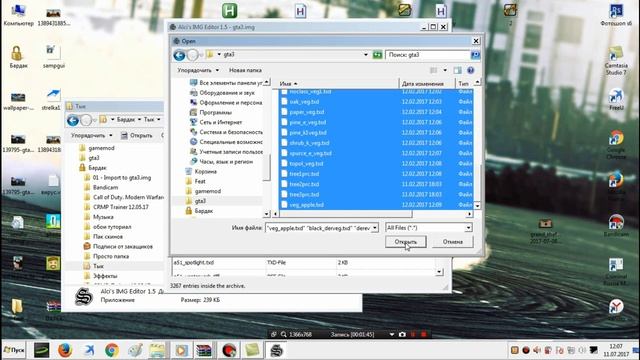The width and height of the screenshot is (640, 360).
Task: Expand the Имя файла dropdown arrow
Action: pos(375,228)
